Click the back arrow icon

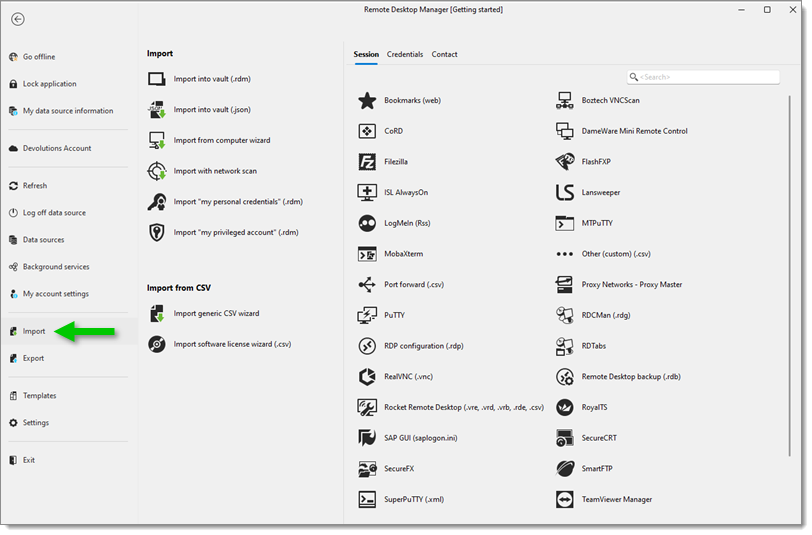coord(18,19)
